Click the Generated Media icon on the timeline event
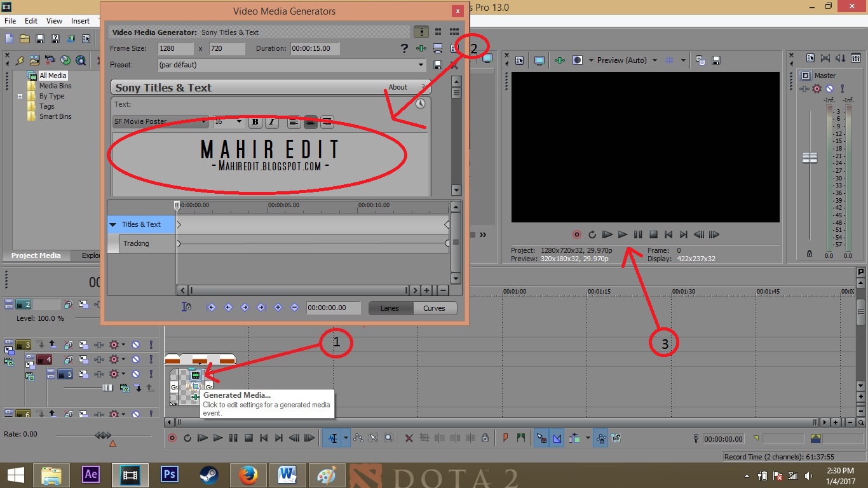 point(196,376)
